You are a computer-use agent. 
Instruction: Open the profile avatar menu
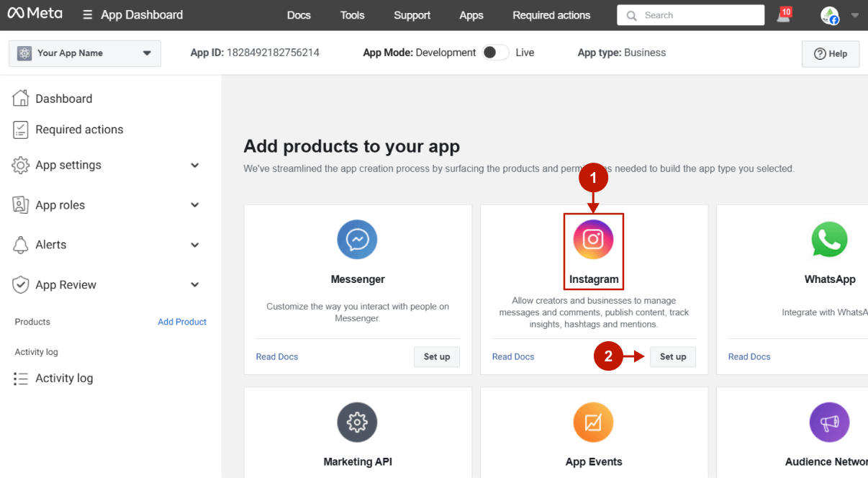pos(830,15)
